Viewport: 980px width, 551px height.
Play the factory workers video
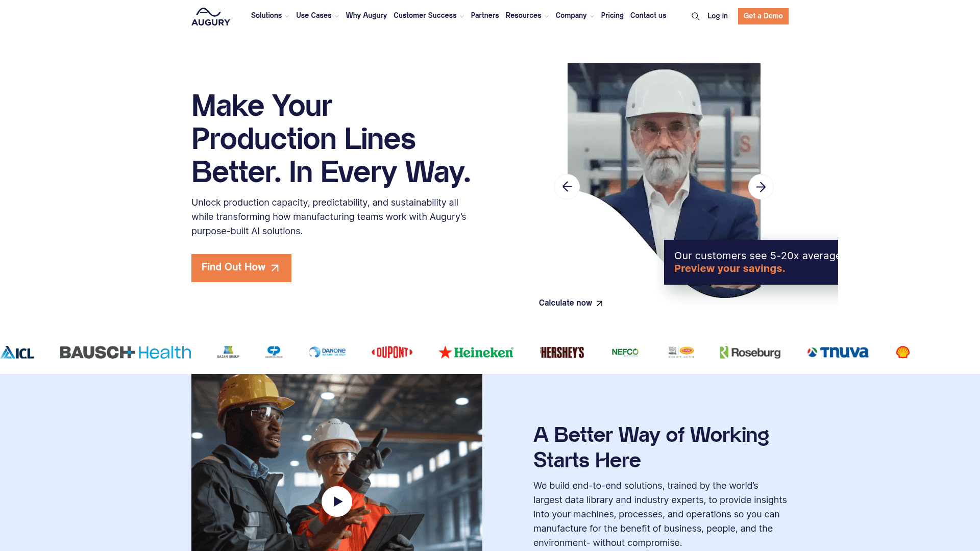point(337,502)
